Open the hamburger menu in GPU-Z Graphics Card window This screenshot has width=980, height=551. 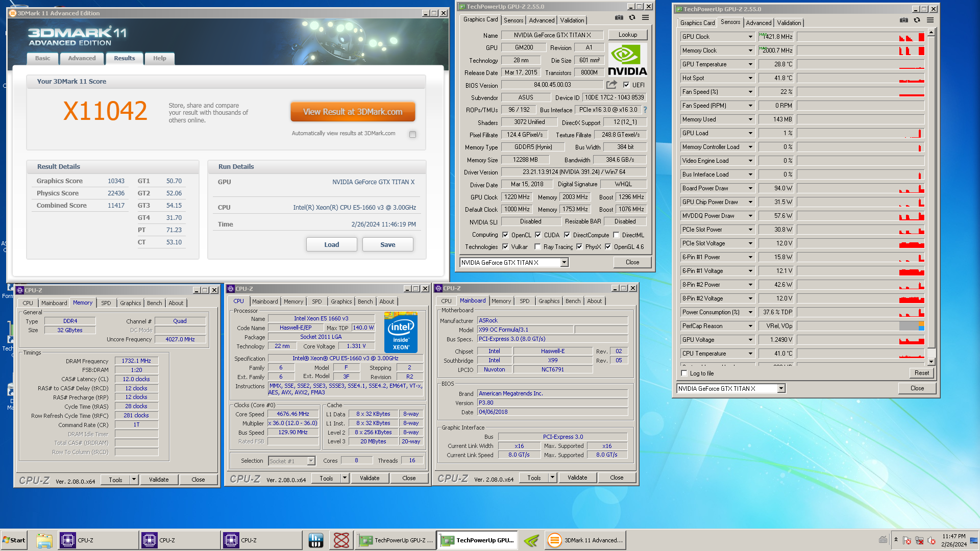pyautogui.click(x=645, y=18)
